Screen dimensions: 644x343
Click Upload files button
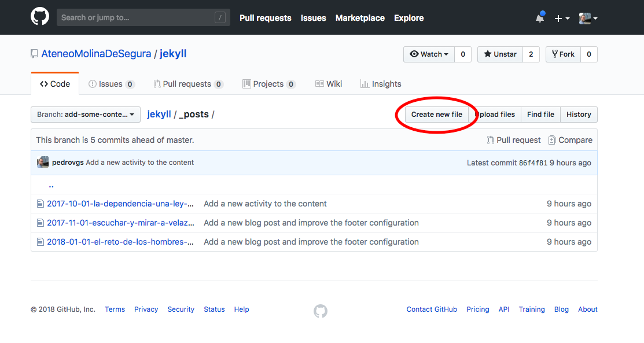tap(495, 115)
